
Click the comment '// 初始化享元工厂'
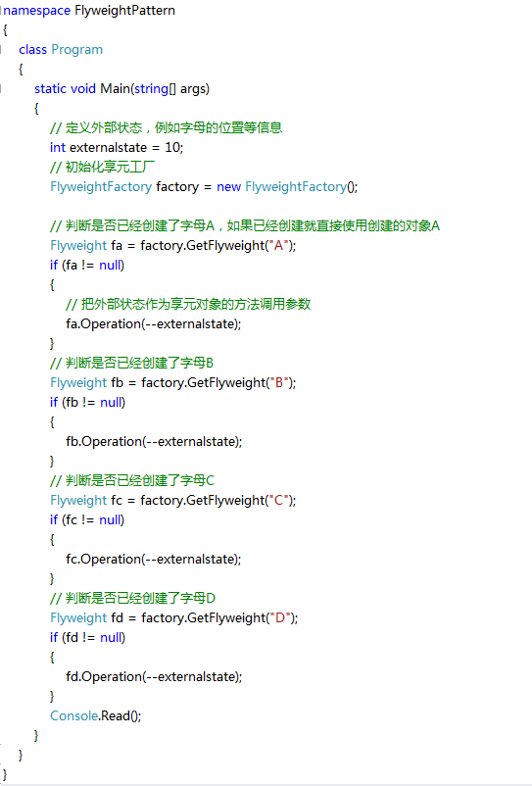(102, 167)
